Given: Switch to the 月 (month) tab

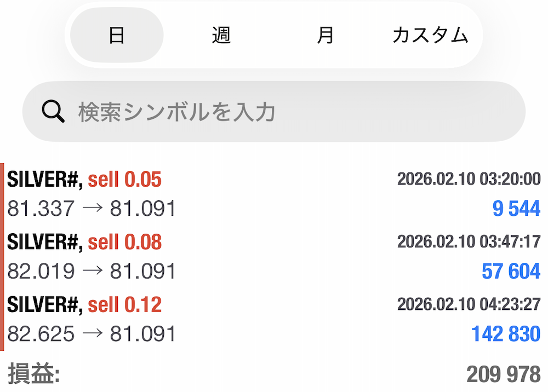Looking at the screenshot, I should click(x=326, y=36).
